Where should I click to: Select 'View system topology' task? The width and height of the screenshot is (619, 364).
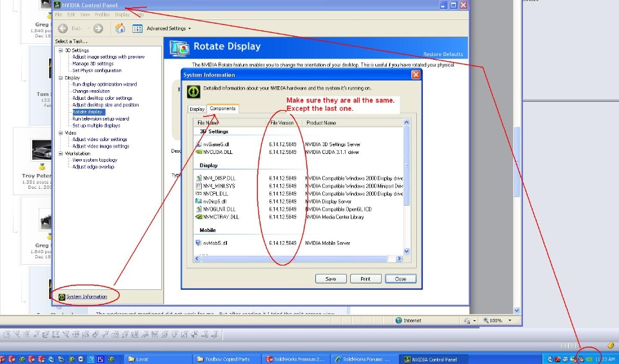95,160
